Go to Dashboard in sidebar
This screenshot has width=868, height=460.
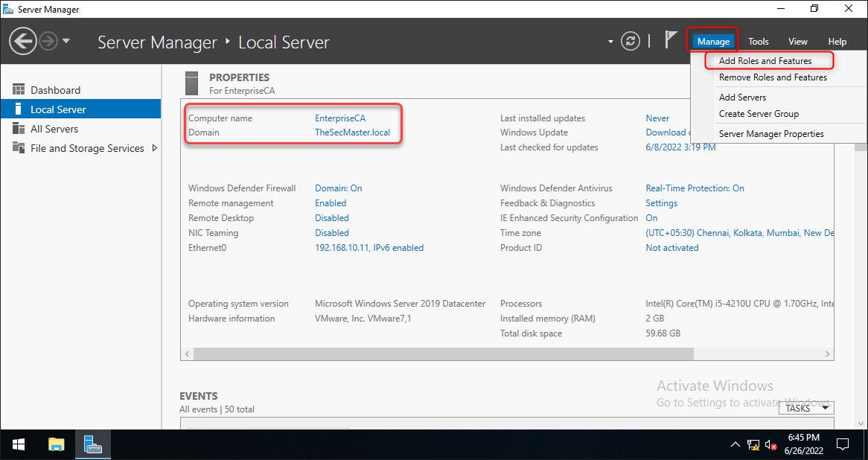81,90
